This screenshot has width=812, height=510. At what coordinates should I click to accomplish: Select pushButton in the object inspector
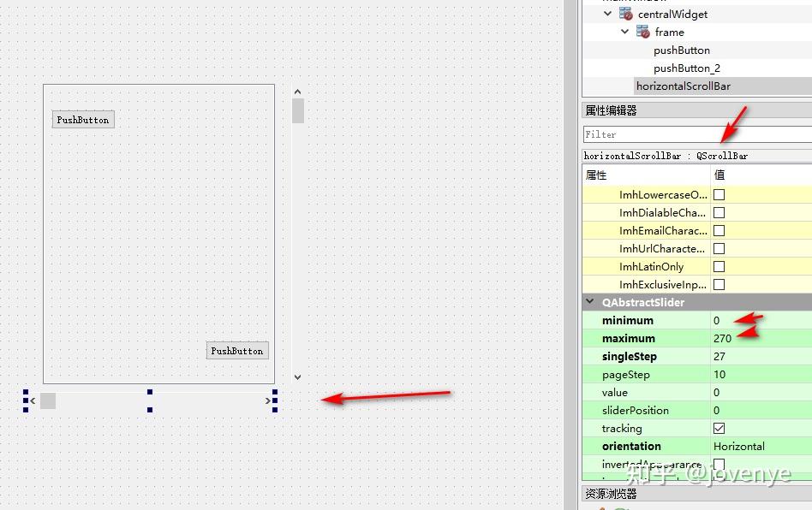[681, 50]
